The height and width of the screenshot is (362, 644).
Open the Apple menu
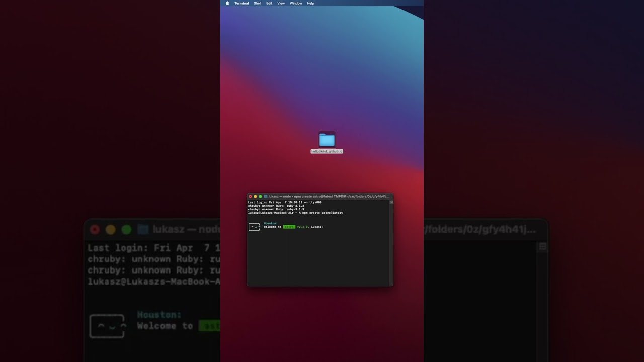227,3
